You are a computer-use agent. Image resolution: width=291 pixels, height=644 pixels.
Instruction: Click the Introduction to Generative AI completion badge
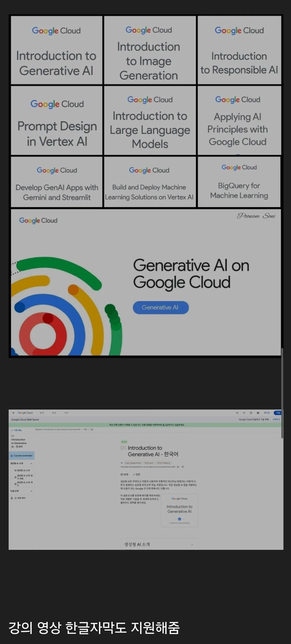[179, 510]
